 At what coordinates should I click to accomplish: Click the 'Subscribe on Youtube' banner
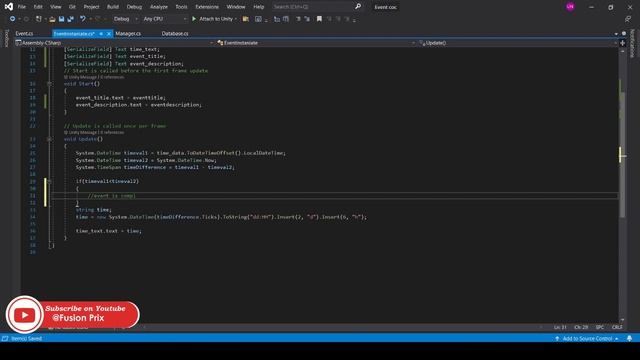(x=73, y=315)
